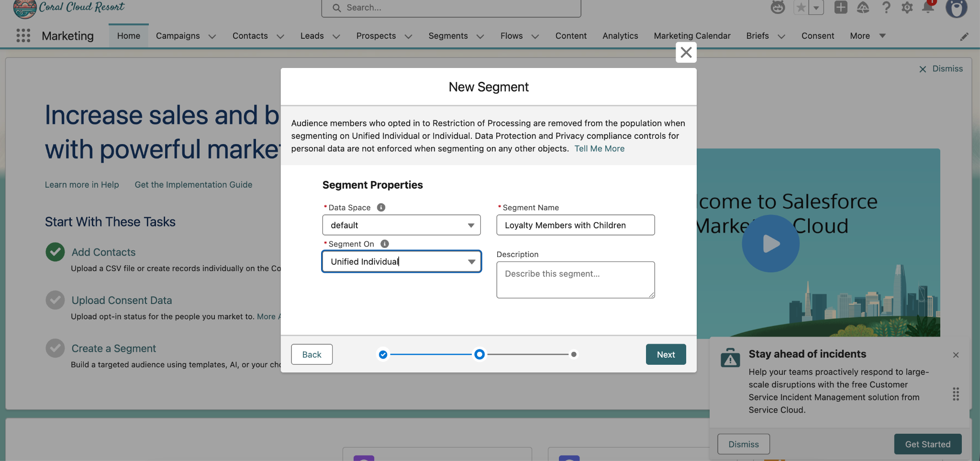Click Next in the New Segment dialog

tap(666, 354)
